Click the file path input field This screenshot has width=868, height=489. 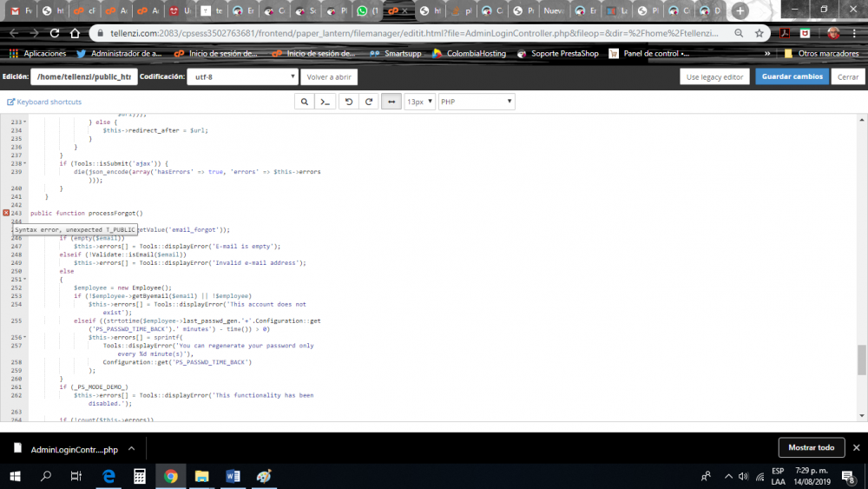[84, 77]
